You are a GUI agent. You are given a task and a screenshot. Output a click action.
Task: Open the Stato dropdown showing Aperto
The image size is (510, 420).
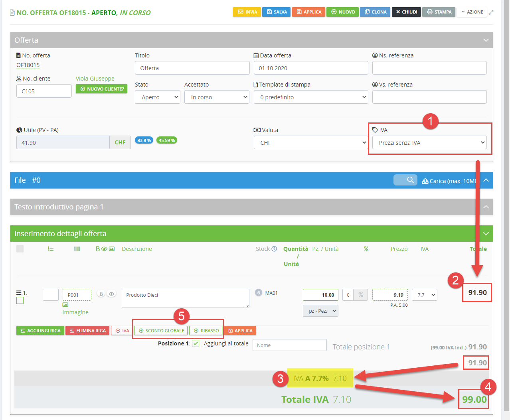pyautogui.click(x=158, y=97)
